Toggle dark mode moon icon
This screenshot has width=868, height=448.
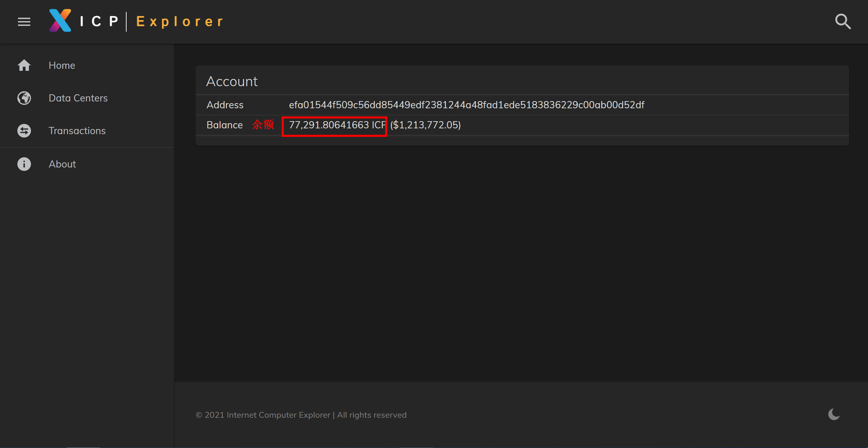834,414
